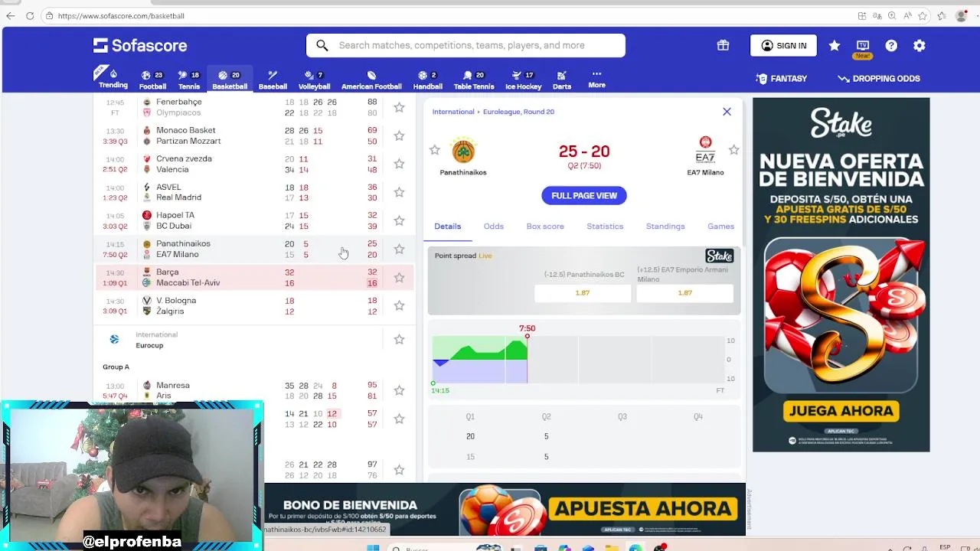Click the FULL PAGE VIEW button
980x551 pixels.
click(584, 195)
